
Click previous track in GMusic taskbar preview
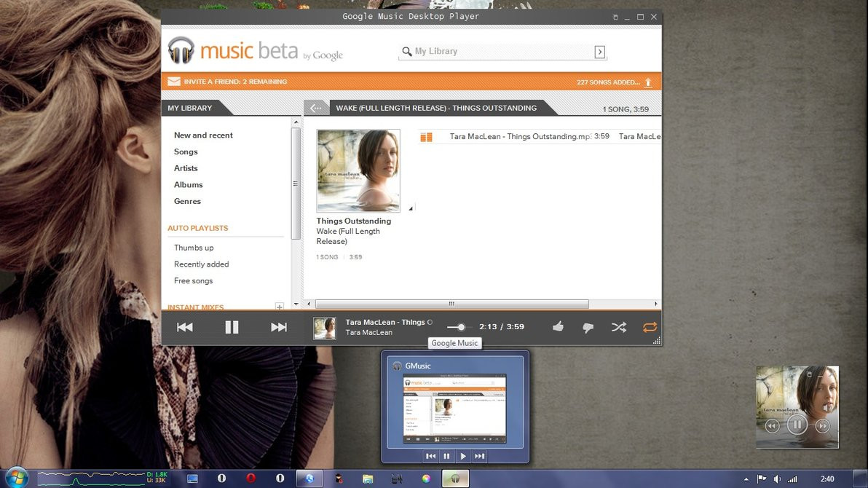(430, 456)
